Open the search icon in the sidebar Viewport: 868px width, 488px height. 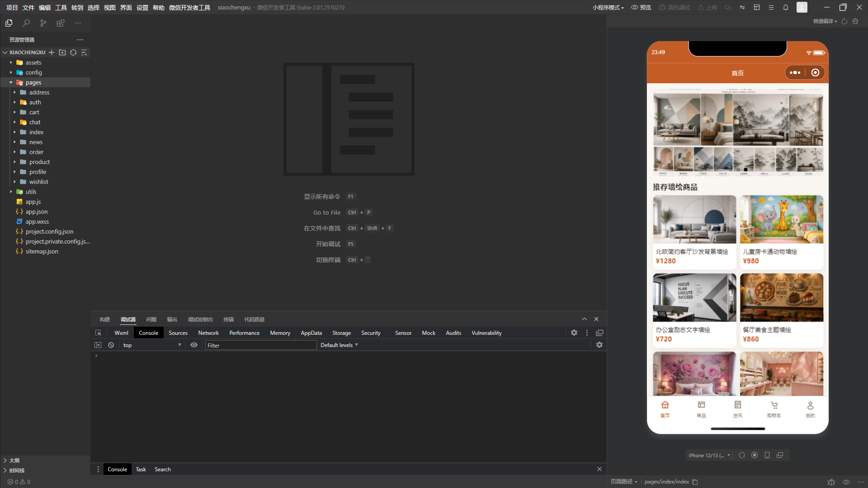point(26,23)
